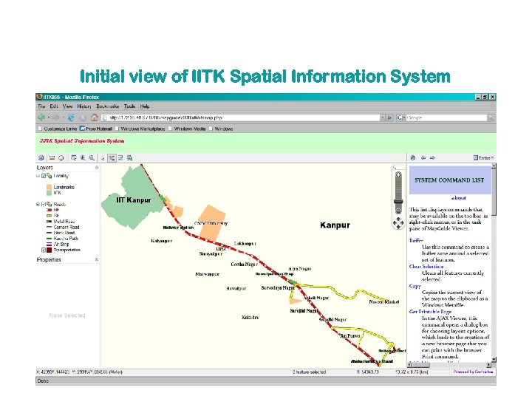Click the IIT Kanpur label on map

[x=134, y=200]
